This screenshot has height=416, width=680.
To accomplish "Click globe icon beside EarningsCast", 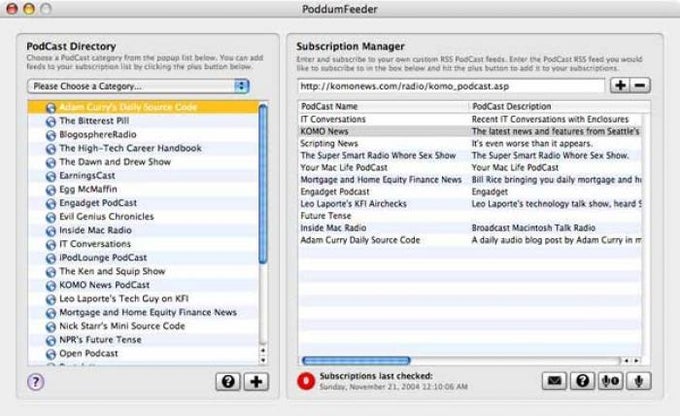I will [x=51, y=177].
